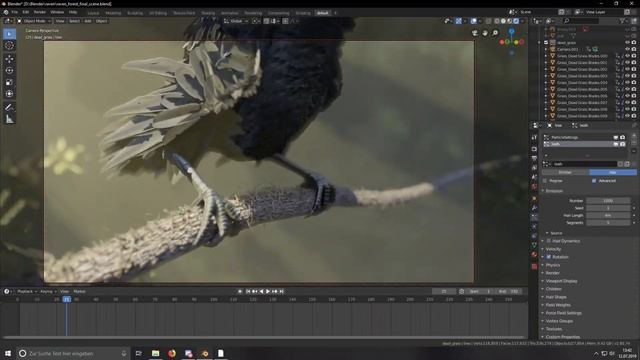Collapse the Emission panel
Image resolution: width=640 pixels, height=360 pixels.
(554, 191)
